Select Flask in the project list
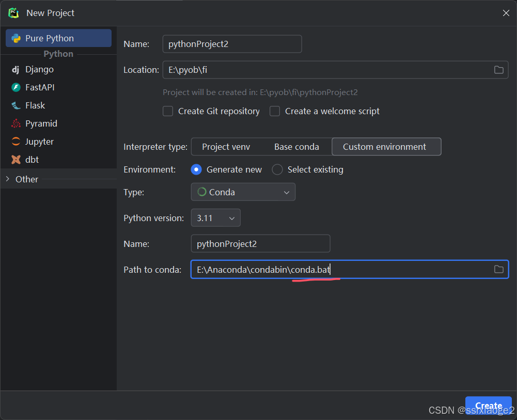 pyautogui.click(x=58, y=105)
